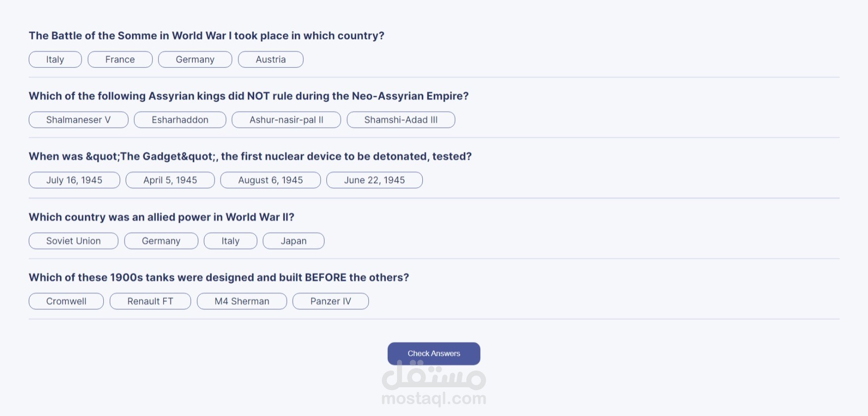Screen dimensions: 868x416
Task: Select Germany for the Somme question
Action: click(195, 59)
